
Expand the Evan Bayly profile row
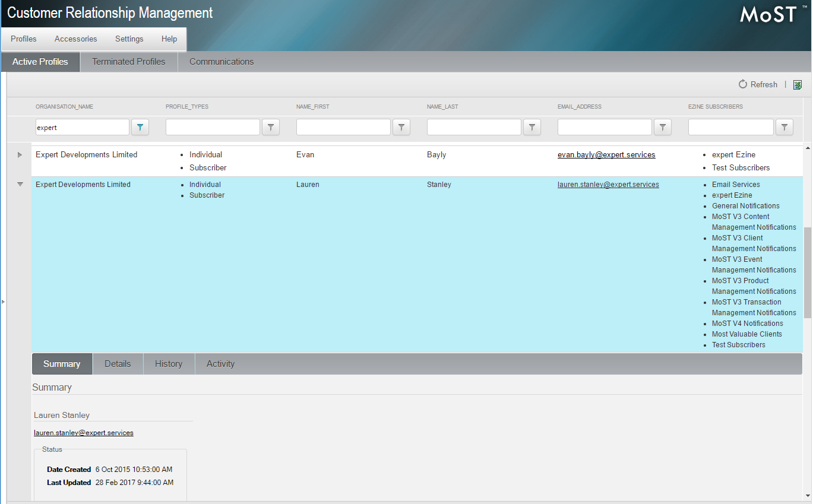20,155
